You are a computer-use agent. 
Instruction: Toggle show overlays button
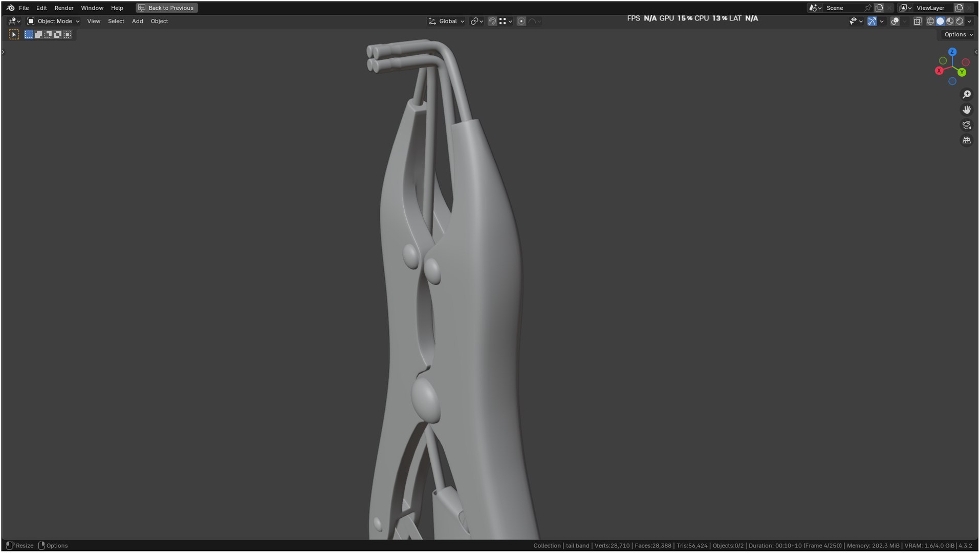(895, 21)
